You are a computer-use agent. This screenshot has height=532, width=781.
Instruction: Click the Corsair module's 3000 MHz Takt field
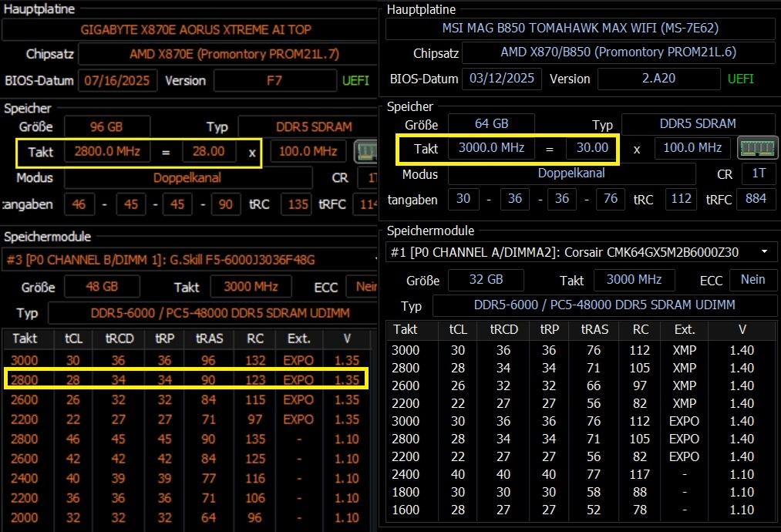634,280
